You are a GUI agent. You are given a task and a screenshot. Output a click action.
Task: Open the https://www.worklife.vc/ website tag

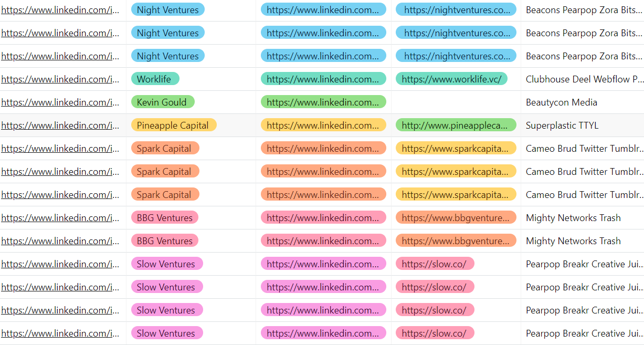[x=451, y=79]
